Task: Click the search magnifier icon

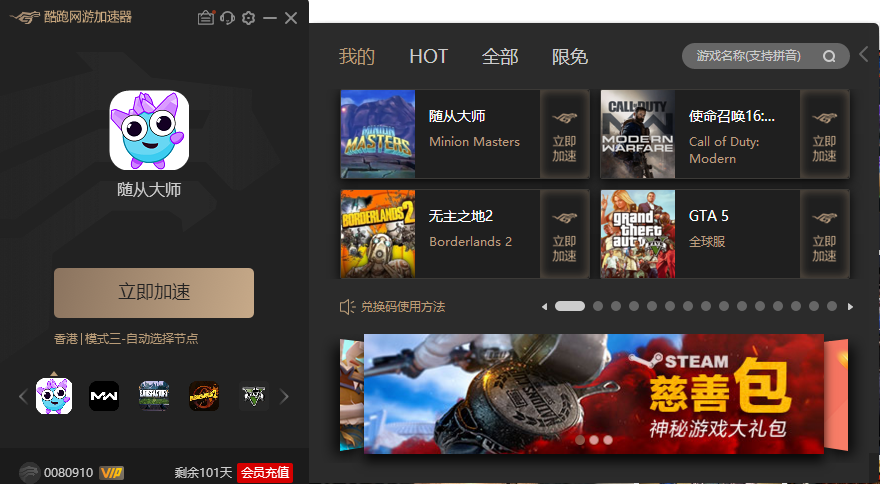Action: click(829, 56)
